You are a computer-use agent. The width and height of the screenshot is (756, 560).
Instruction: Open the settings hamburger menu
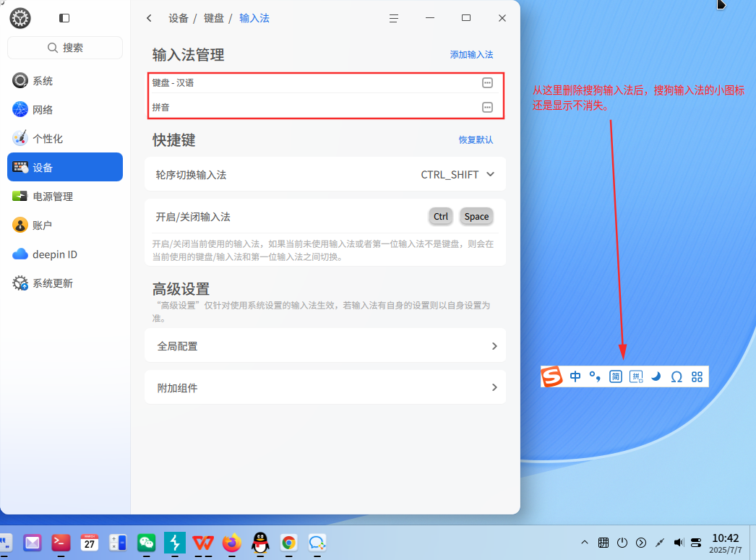(394, 18)
